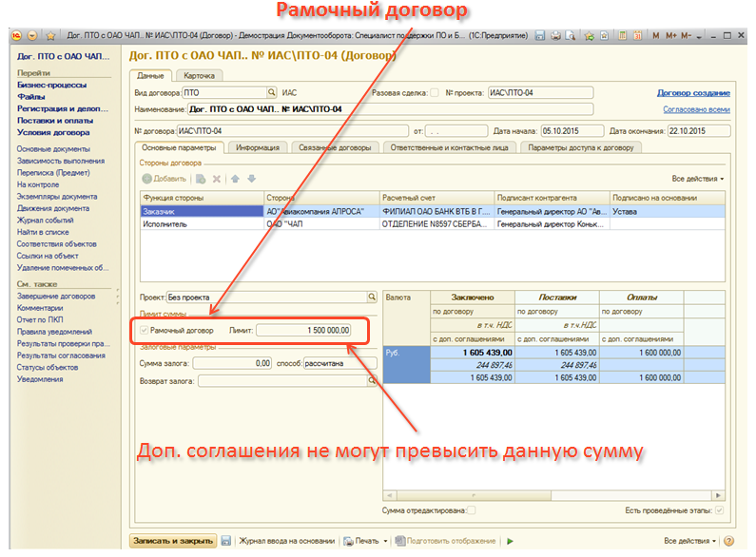Viewport: 756px width, 557px height.
Task: Click the red delete X in parties toolbar
Action: pos(217,179)
